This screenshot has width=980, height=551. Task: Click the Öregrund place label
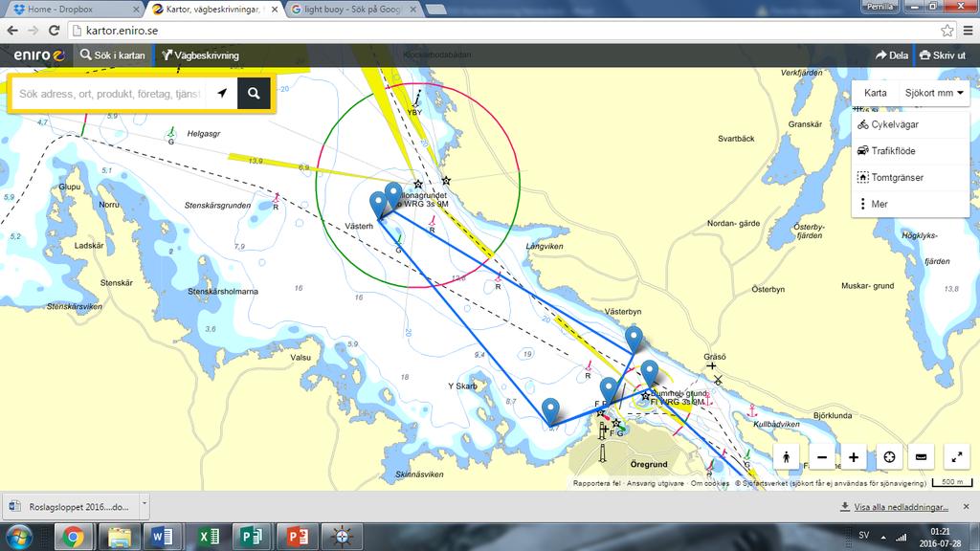pyautogui.click(x=649, y=464)
